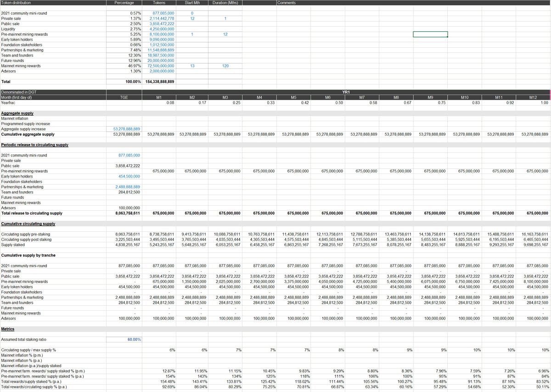Select the 'Programmed supply increase' row label

point(26,124)
